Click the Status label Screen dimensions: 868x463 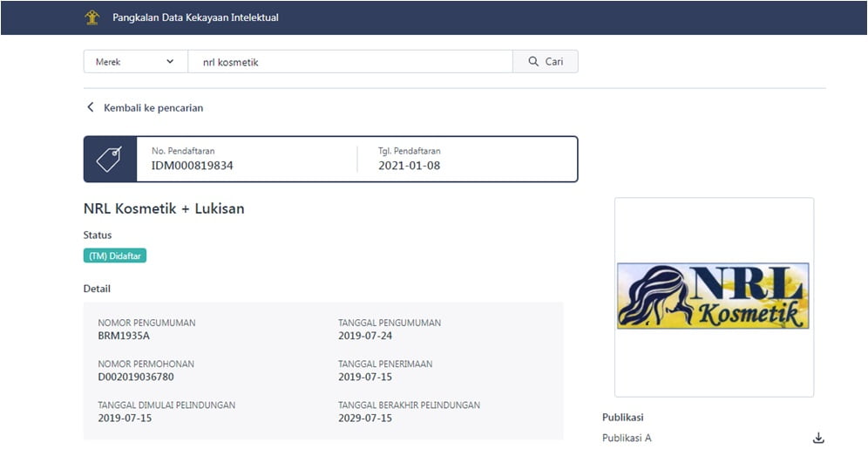98,235
